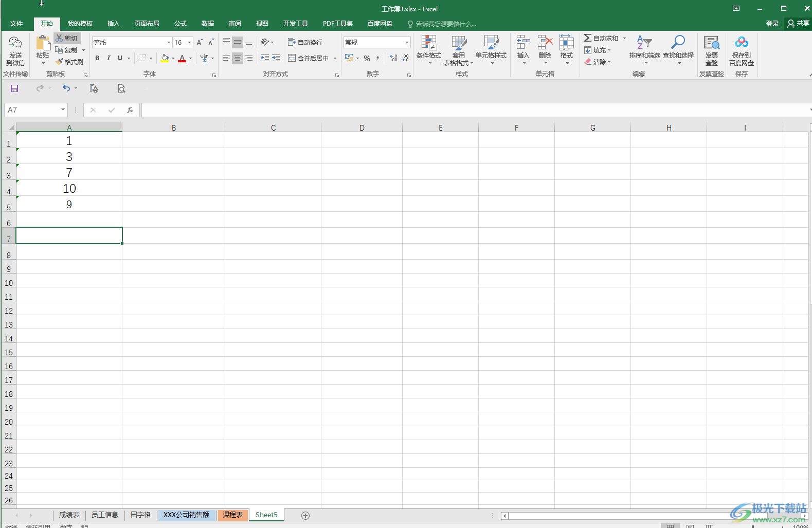Toggle Wrap Text (自动换行)

305,42
